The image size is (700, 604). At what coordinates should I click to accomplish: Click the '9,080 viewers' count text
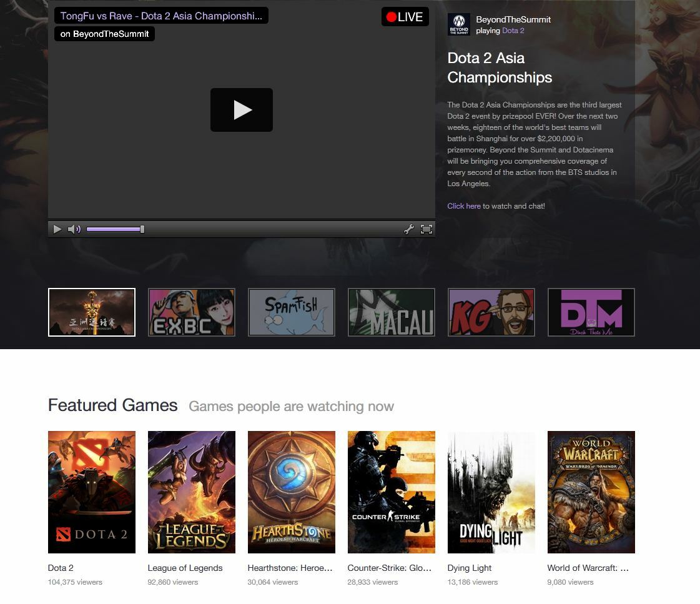[571, 582]
